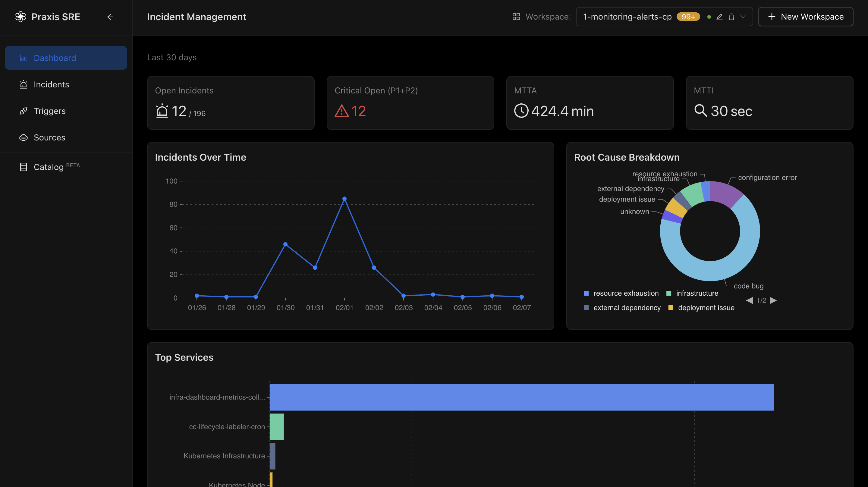Create a New Workspace

coord(805,17)
